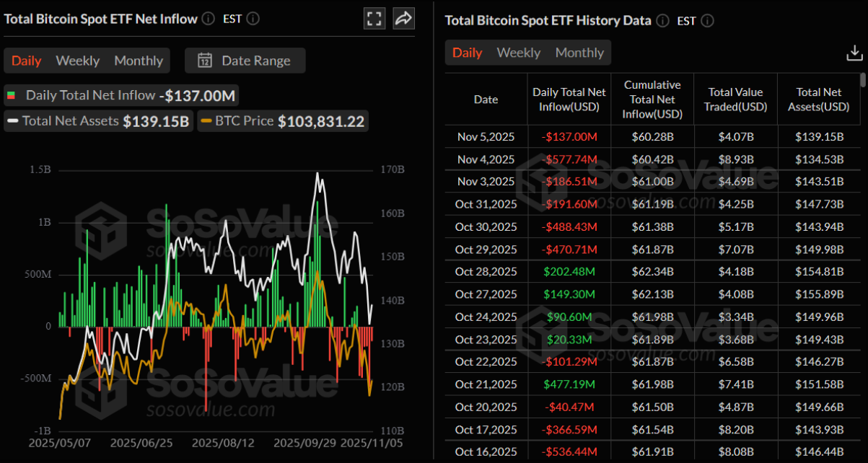Click the Daily button on the chart panel
This screenshot has width=868, height=463.
click(26, 61)
